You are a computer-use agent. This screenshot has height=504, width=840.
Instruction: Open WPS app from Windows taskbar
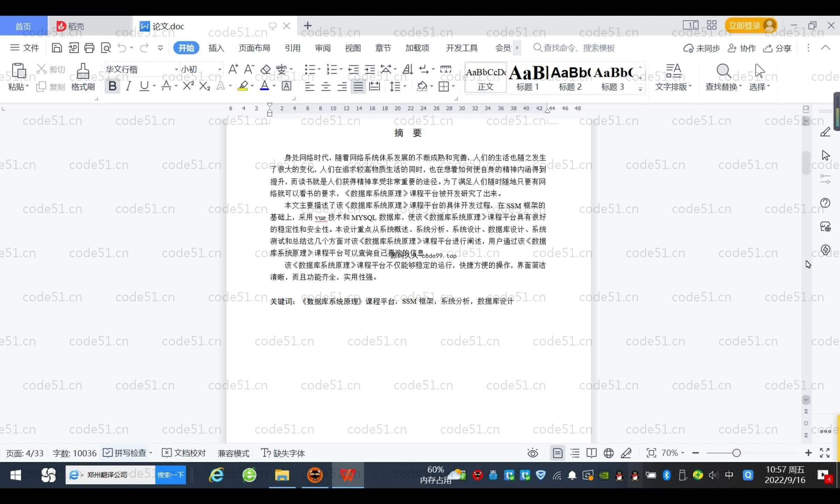pyautogui.click(x=348, y=475)
